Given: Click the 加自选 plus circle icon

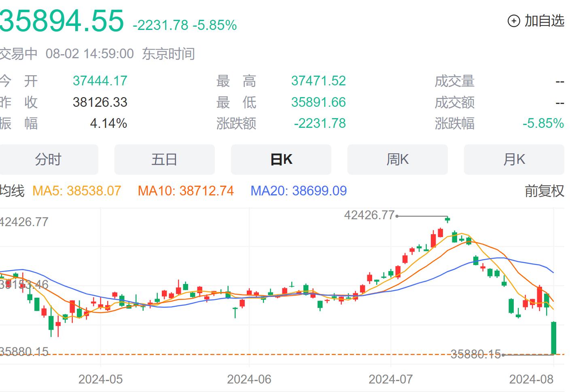Looking at the screenshot, I should tap(514, 21).
